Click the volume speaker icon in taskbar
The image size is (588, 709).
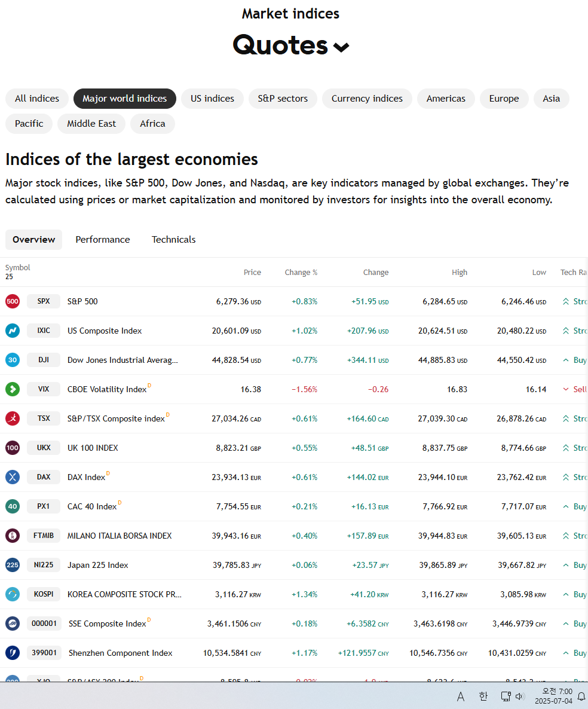(520, 696)
